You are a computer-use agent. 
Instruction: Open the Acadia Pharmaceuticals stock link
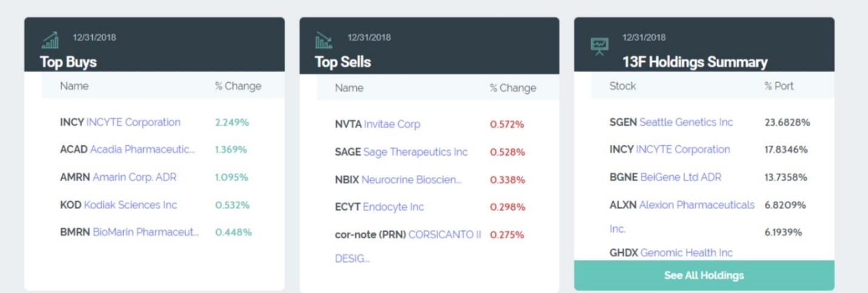[x=143, y=150]
